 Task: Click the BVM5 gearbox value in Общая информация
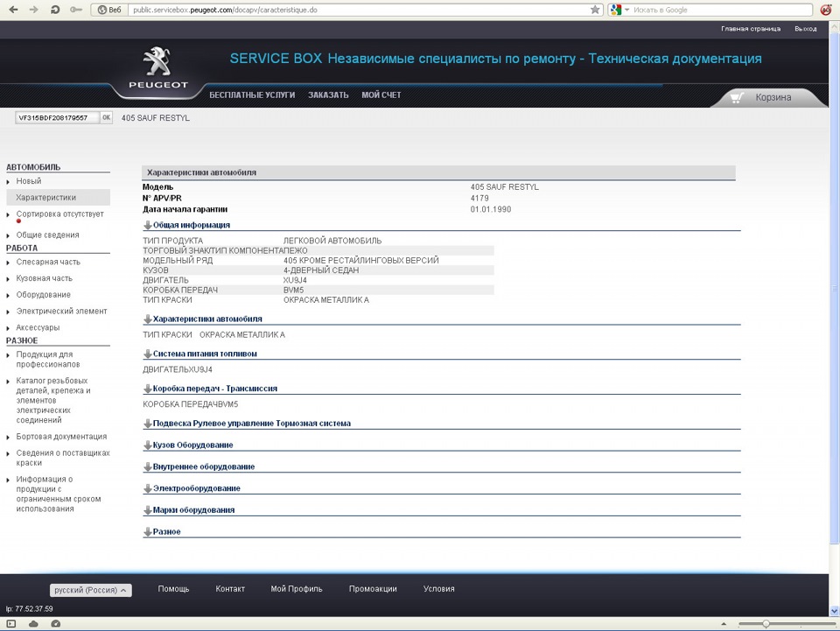pos(294,291)
